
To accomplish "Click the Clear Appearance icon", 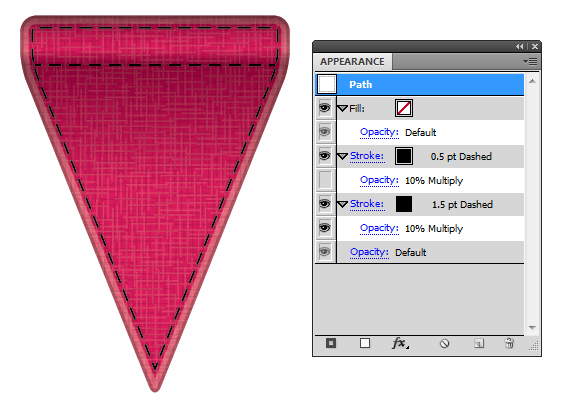I will (x=444, y=343).
